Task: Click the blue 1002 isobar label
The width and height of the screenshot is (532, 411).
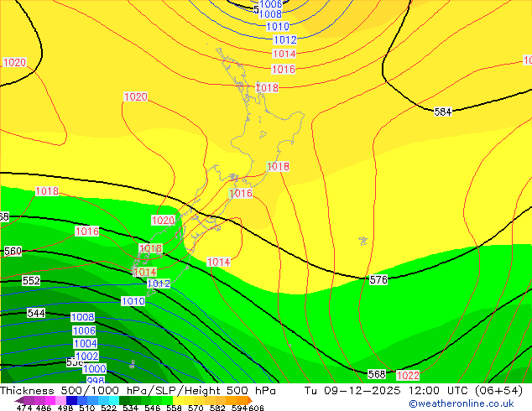Action: tap(87, 356)
